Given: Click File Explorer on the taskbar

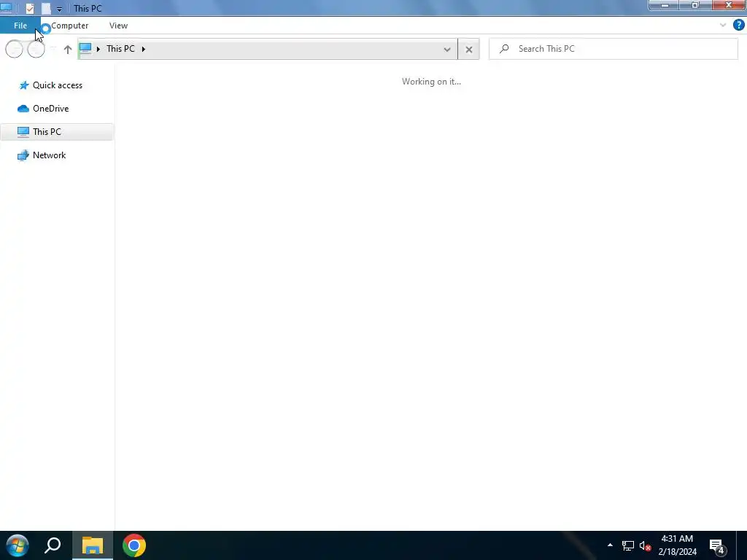Looking at the screenshot, I should 93,545.
